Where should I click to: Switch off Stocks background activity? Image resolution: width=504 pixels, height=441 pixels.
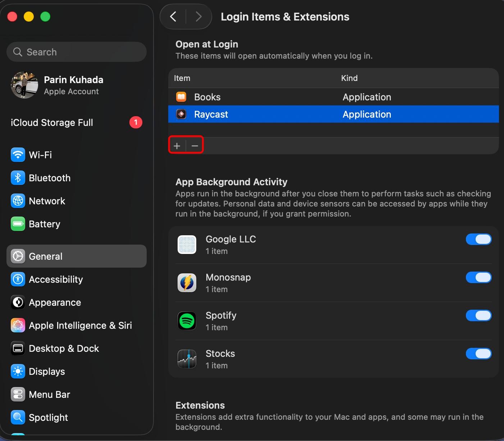(479, 354)
